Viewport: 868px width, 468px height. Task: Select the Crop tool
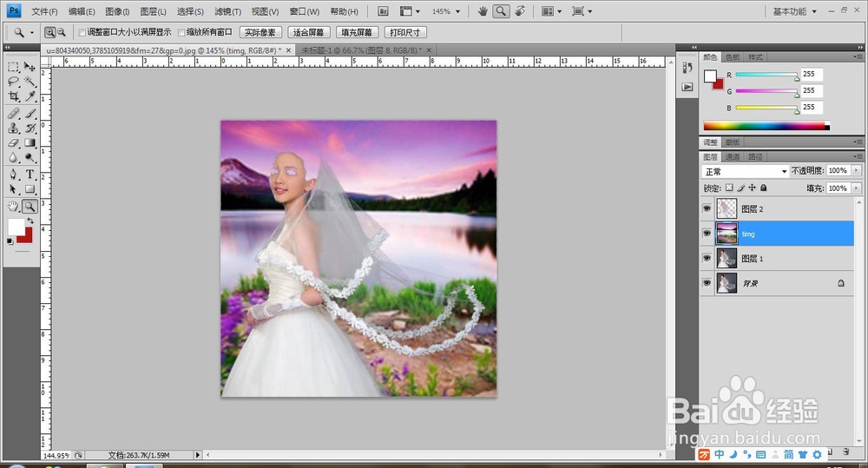pyautogui.click(x=13, y=97)
